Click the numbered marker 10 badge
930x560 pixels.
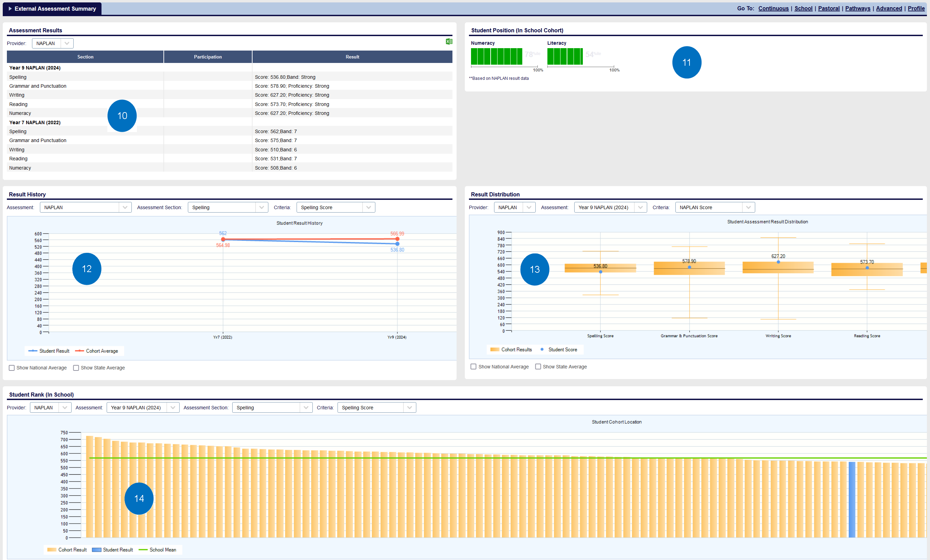click(x=122, y=116)
